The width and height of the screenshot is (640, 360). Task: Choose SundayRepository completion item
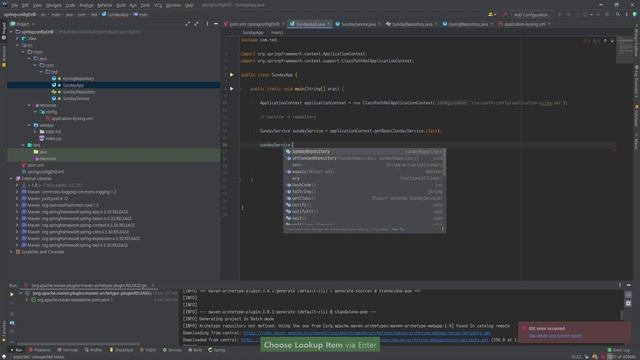[x=364, y=151]
